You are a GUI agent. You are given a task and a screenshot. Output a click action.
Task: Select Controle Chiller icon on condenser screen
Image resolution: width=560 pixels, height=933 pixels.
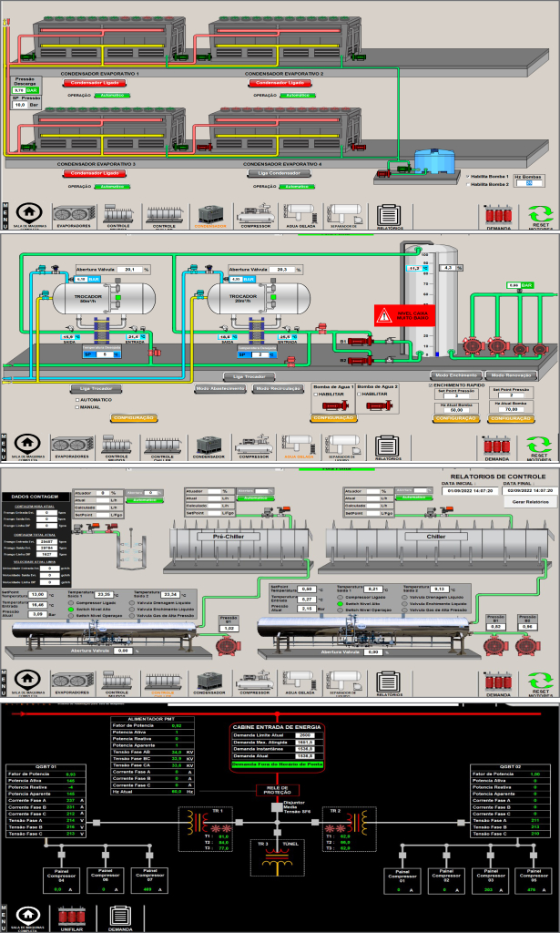tap(164, 215)
